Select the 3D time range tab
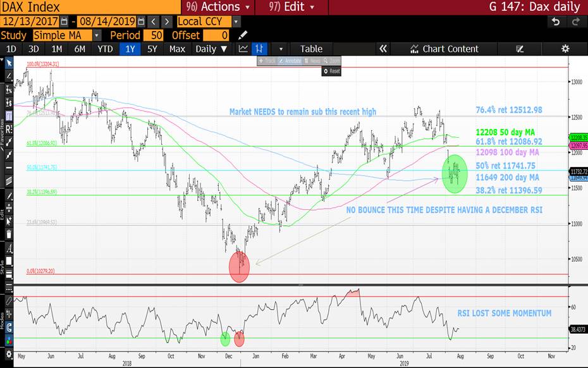 [34, 49]
